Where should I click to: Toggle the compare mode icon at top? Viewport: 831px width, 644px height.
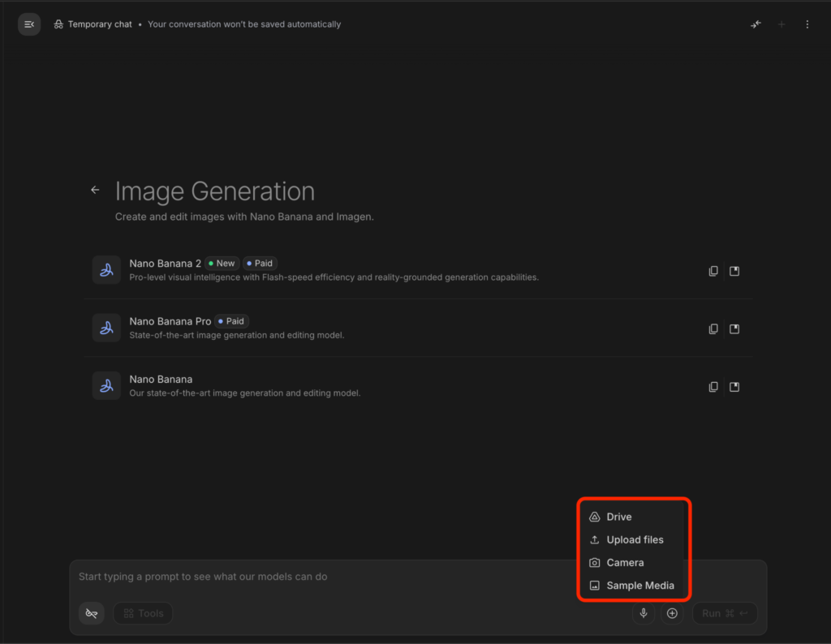(756, 24)
